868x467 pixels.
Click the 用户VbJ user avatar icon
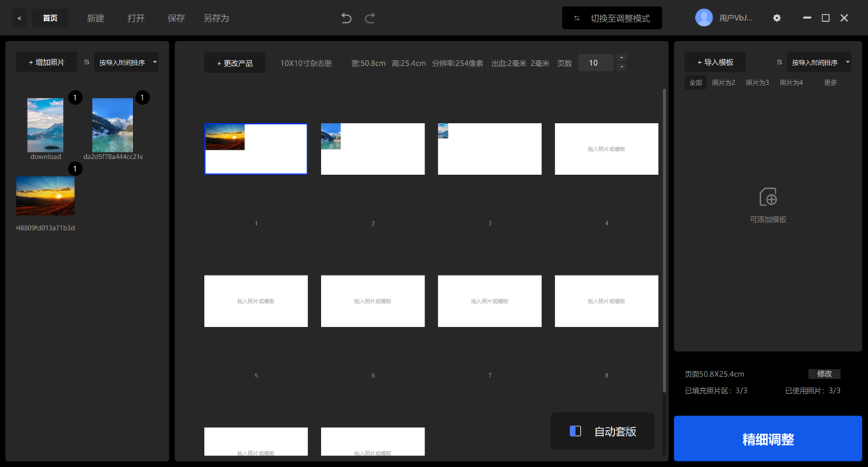pyautogui.click(x=704, y=17)
